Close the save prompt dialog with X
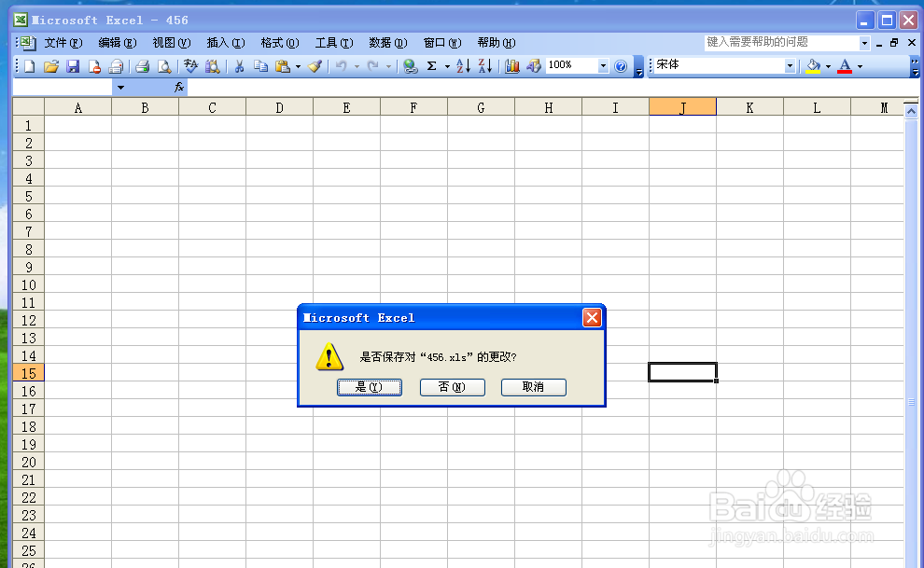The width and height of the screenshot is (924, 568). coord(592,318)
